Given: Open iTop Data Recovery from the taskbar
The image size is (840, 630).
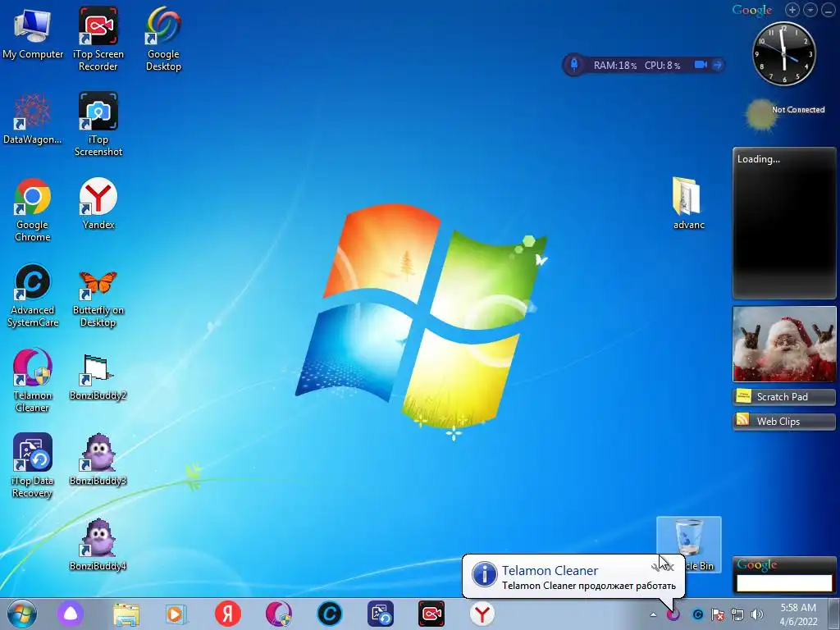Looking at the screenshot, I should 381,614.
